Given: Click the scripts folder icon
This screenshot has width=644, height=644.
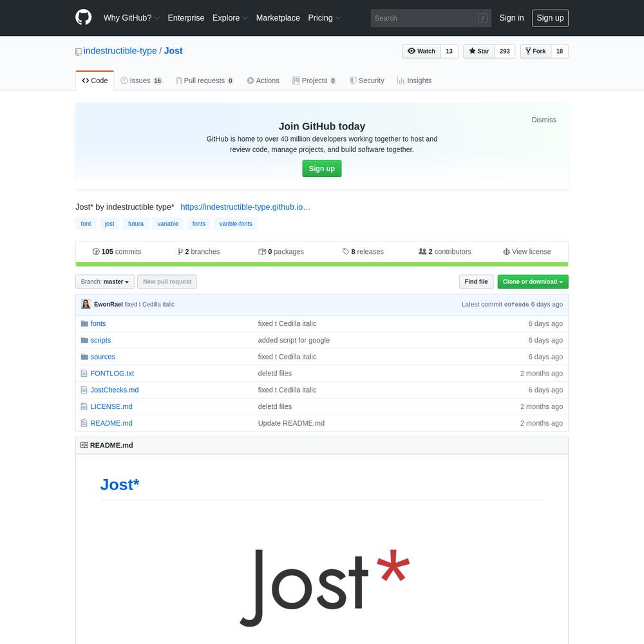Looking at the screenshot, I should 84,340.
